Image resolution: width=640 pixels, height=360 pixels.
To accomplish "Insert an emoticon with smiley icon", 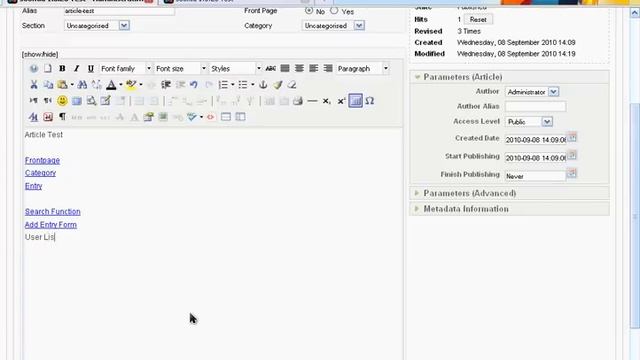I will pyautogui.click(x=62, y=101).
